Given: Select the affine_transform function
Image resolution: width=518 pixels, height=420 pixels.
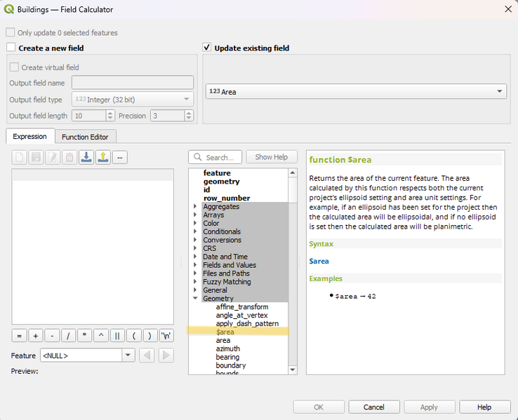Looking at the screenshot, I should pos(242,306).
